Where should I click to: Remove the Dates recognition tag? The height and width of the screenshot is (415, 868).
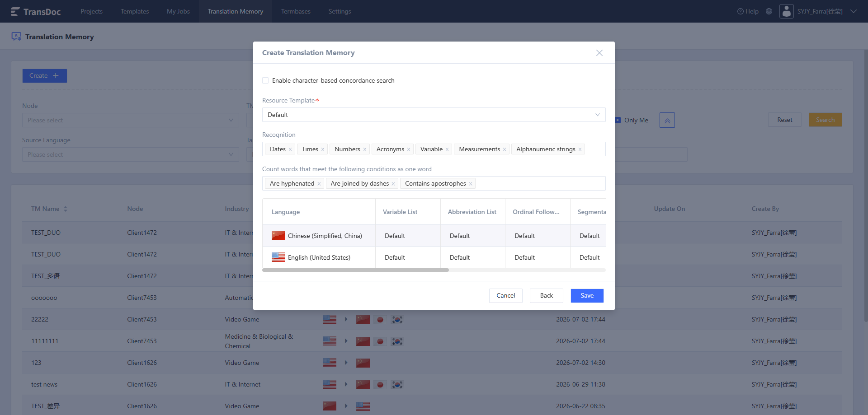click(290, 149)
